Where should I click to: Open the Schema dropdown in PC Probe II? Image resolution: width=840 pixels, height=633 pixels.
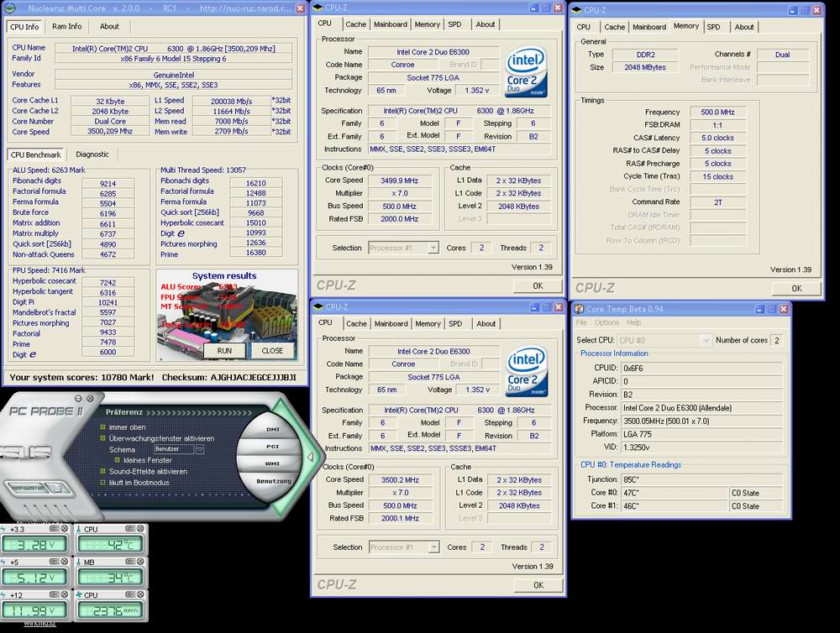click(200, 449)
